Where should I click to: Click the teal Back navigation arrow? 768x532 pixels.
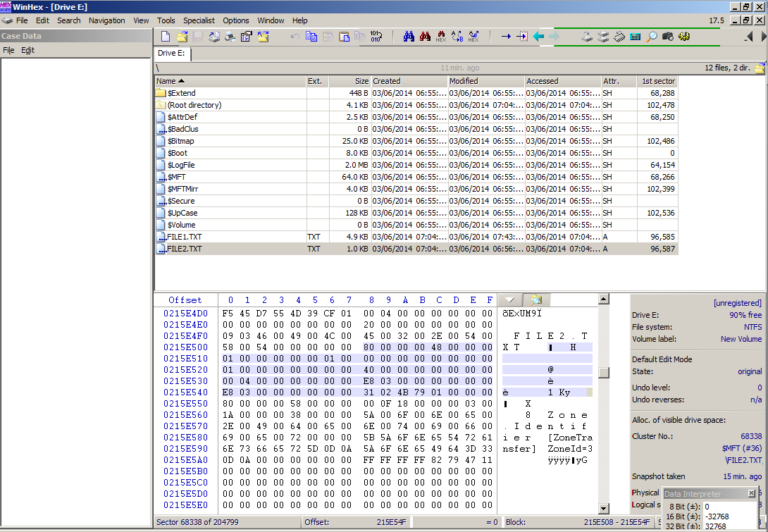(539, 37)
